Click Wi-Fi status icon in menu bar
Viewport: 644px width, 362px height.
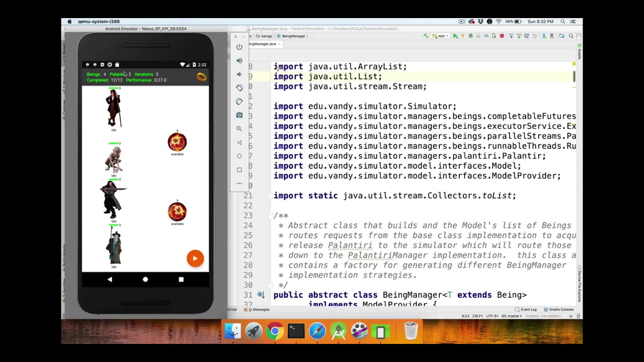499,22
